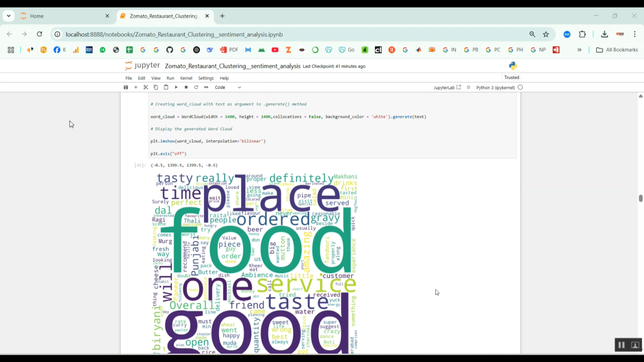The height and width of the screenshot is (362, 644).
Task: Save the notebook with the floppy disk icon
Action: point(126,87)
